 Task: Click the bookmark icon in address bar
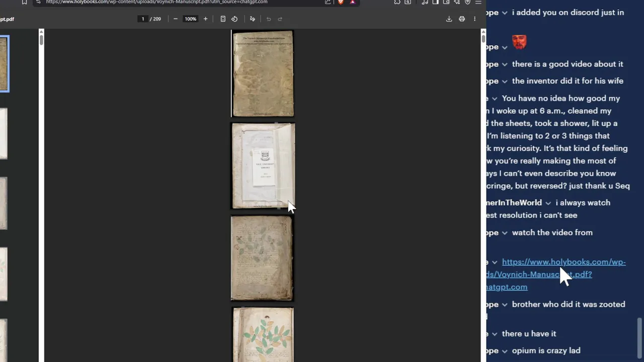24,2
